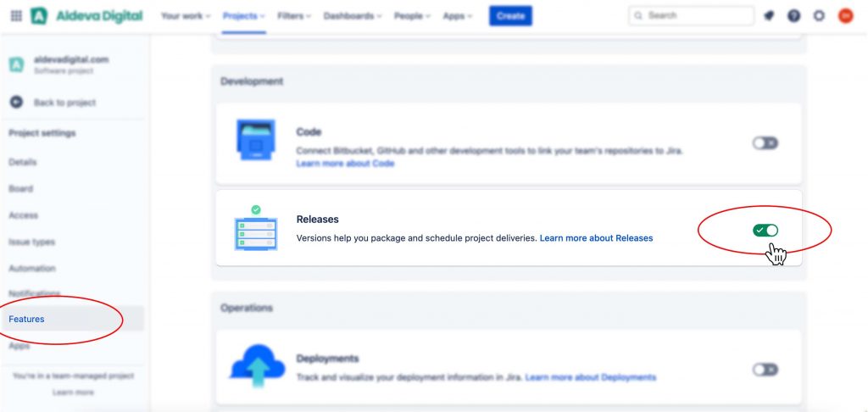Click the blue Create button
This screenshot has height=412, width=868.
[510, 16]
